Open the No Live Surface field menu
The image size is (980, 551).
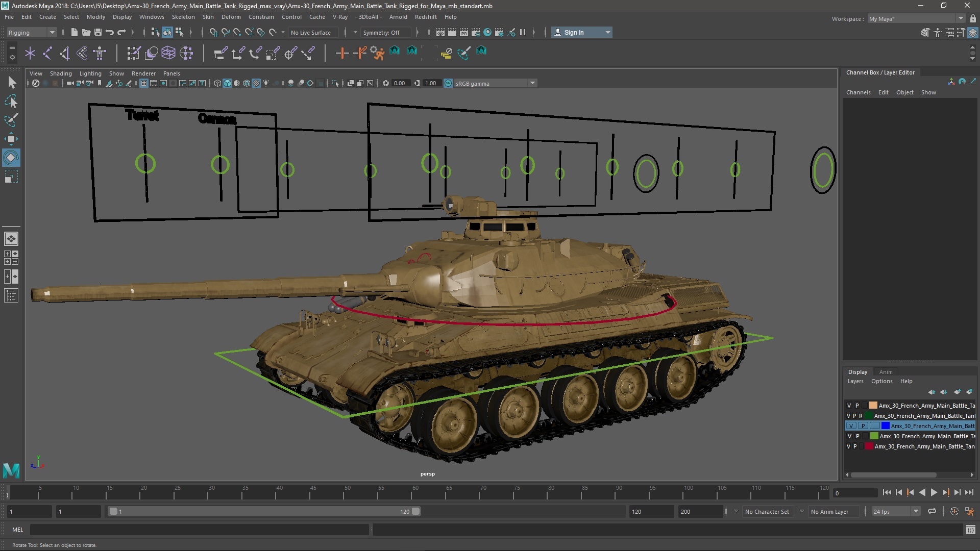[x=312, y=32]
